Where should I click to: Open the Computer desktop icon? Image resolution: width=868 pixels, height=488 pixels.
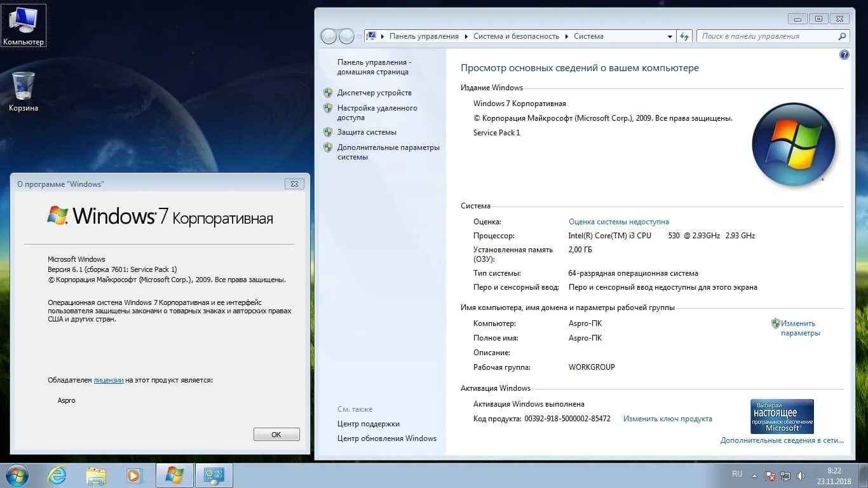click(24, 25)
